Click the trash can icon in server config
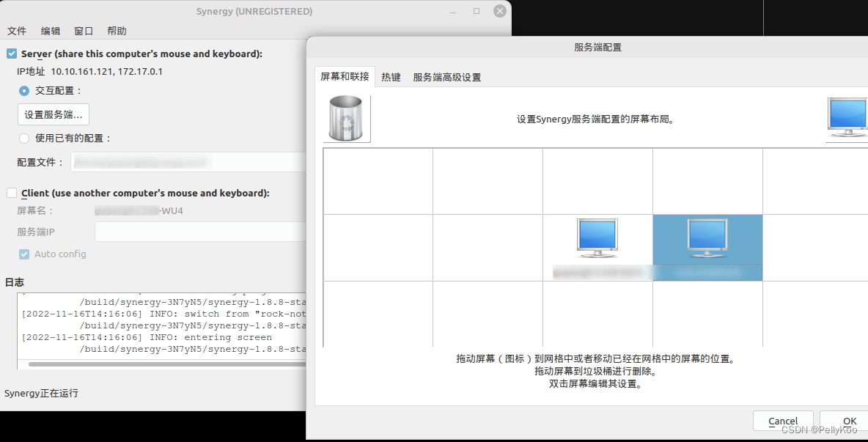The image size is (868, 442). [347, 118]
